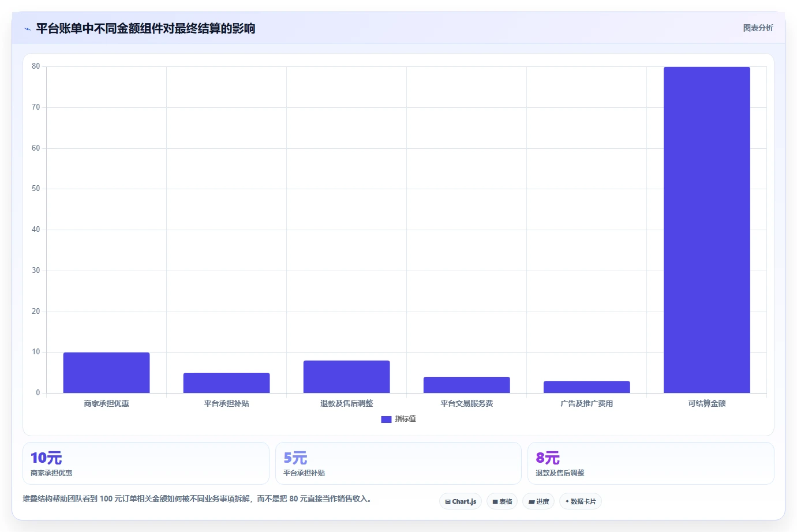Click the 广告及推广费用 bar

586,387
